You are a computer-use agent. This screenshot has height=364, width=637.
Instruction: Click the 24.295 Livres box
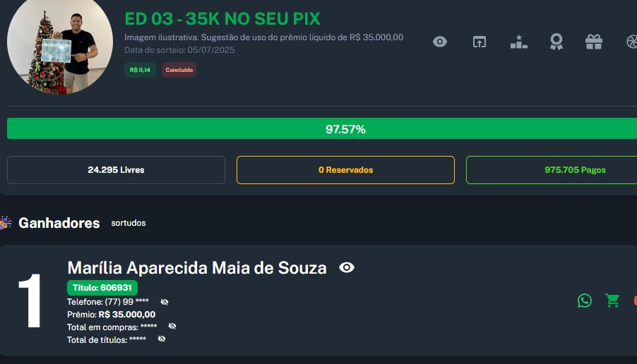point(116,170)
